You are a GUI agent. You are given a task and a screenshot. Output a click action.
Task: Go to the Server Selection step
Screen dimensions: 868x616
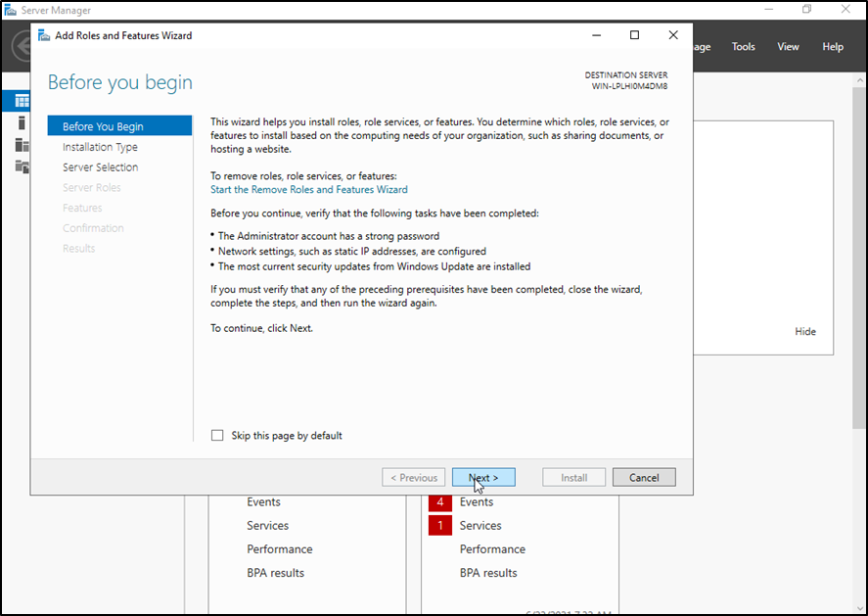(100, 167)
